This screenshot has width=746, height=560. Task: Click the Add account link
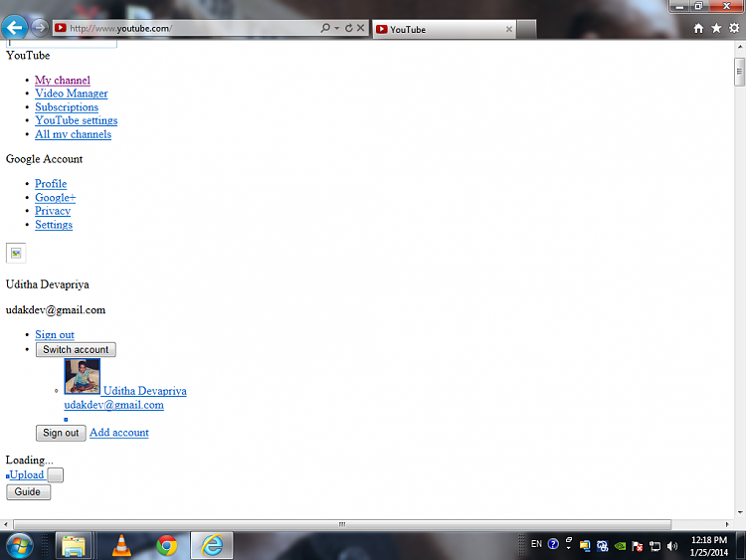click(119, 433)
